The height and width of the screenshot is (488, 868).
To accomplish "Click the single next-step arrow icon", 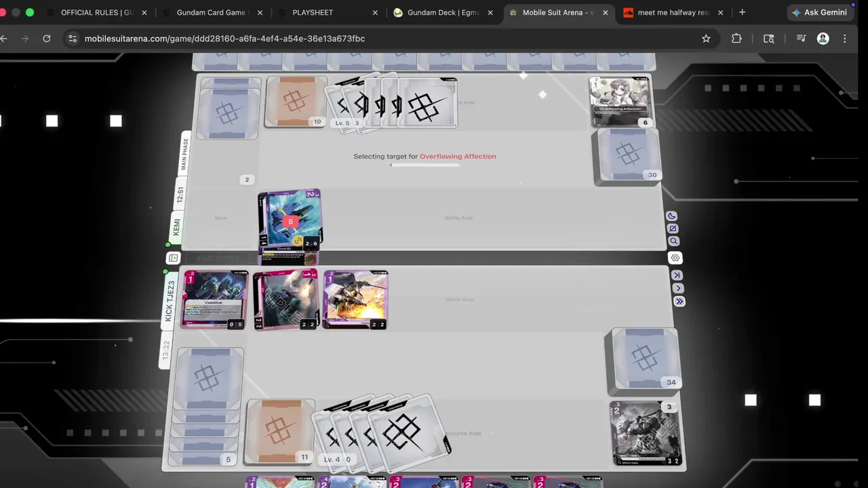I will tap(678, 288).
